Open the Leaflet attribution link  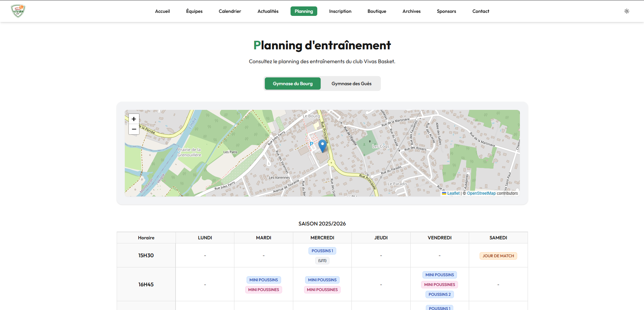(451, 193)
